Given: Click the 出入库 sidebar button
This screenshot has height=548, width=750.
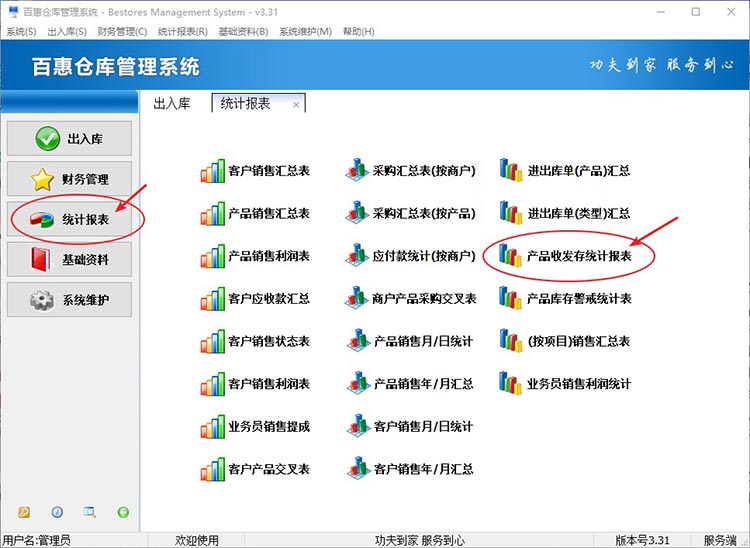Looking at the screenshot, I should [69, 138].
